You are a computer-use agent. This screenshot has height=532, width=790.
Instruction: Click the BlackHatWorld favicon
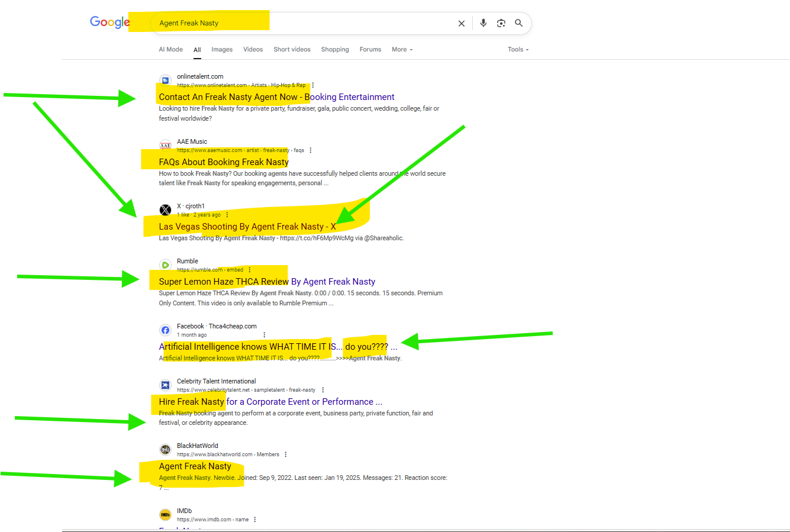(166, 450)
